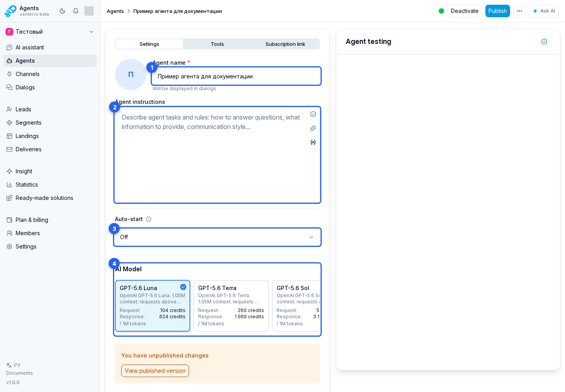Select the GPT-5.6 Terra model card
565x392 pixels.
tap(231, 306)
